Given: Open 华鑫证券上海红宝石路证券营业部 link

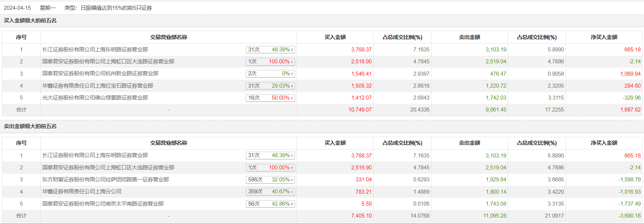Looking at the screenshot, I should tap(98, 86).
